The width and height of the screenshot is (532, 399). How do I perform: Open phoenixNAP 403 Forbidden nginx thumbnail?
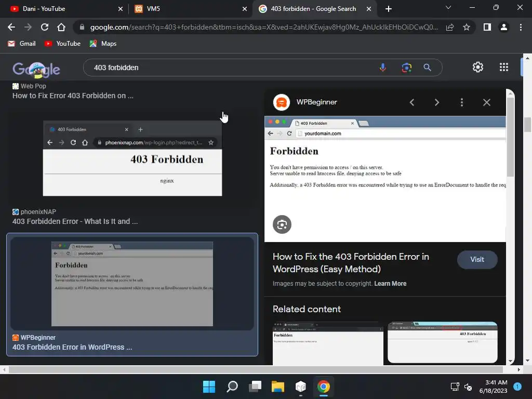click(x=132, y=158)
